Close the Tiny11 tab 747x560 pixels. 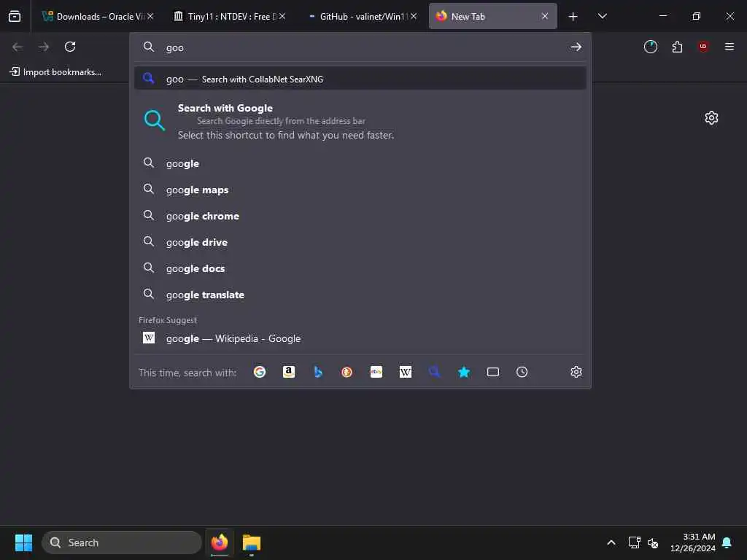click(x=282, y=16)
